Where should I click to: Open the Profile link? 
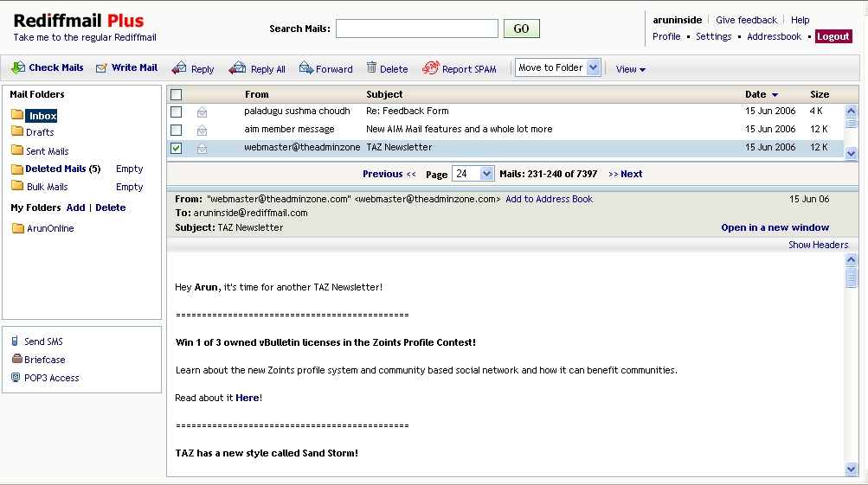(666, 36)
